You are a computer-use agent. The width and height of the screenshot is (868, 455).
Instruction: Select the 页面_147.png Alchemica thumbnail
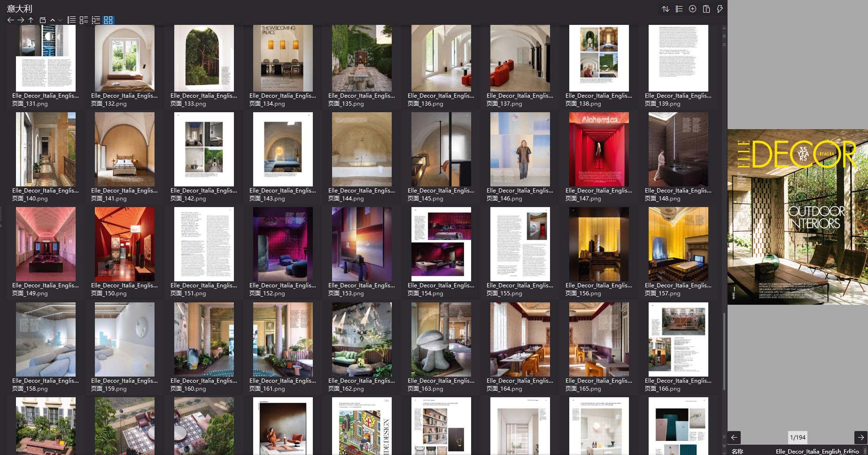(x=598, y=149)
